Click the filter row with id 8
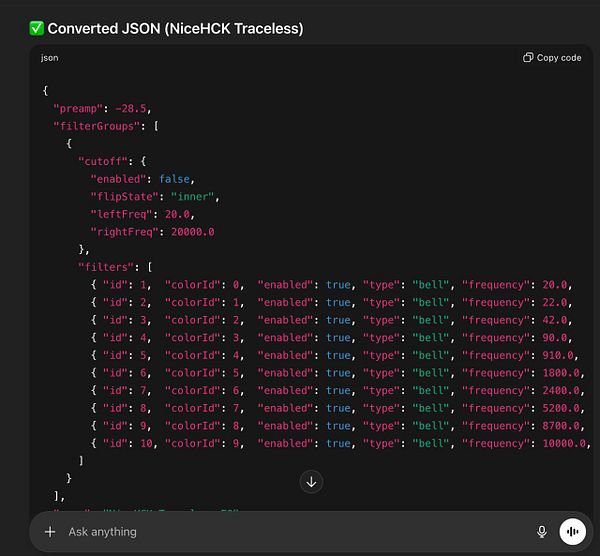 tap(338, 408)
